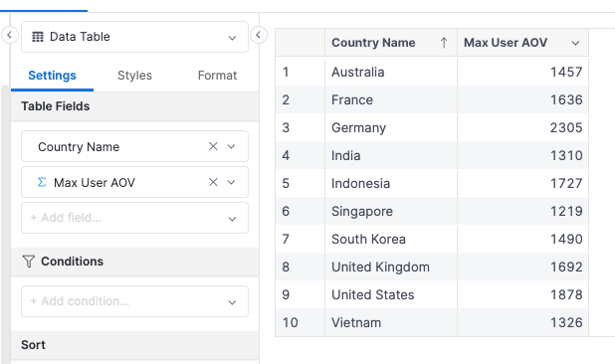Click row number 1 in the table

coord(286,72)
